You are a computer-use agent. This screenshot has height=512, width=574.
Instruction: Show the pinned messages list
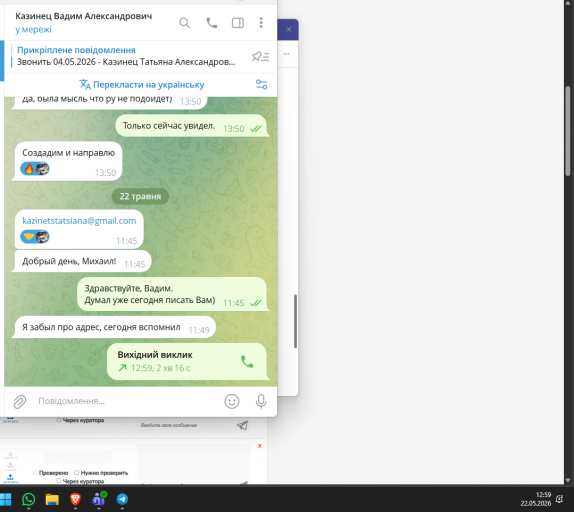click(260, 56)
